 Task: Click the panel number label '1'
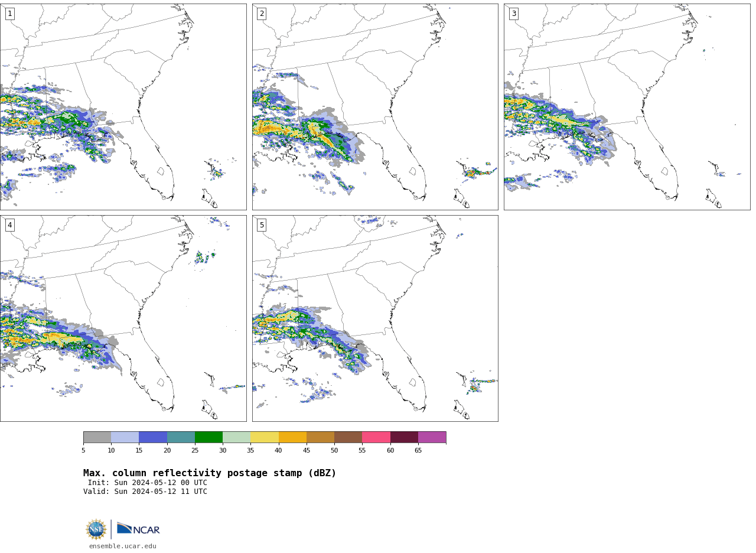coord(9,14)
